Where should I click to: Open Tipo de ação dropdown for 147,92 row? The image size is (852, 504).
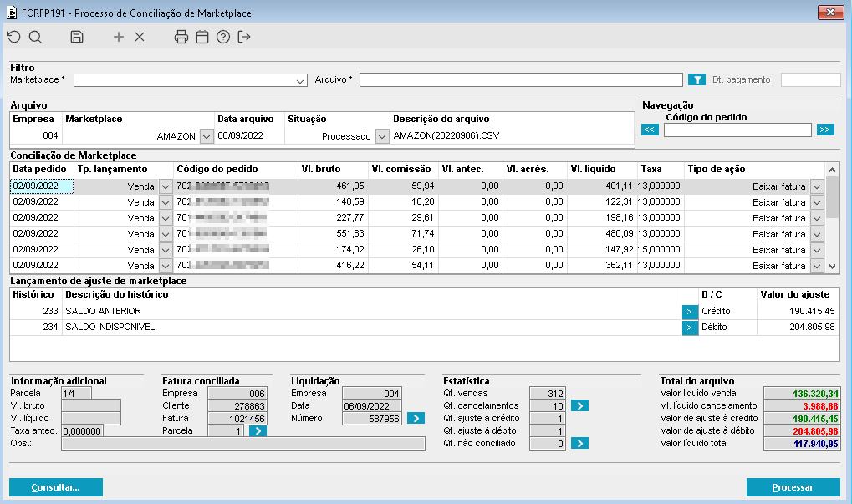(817, 250)
